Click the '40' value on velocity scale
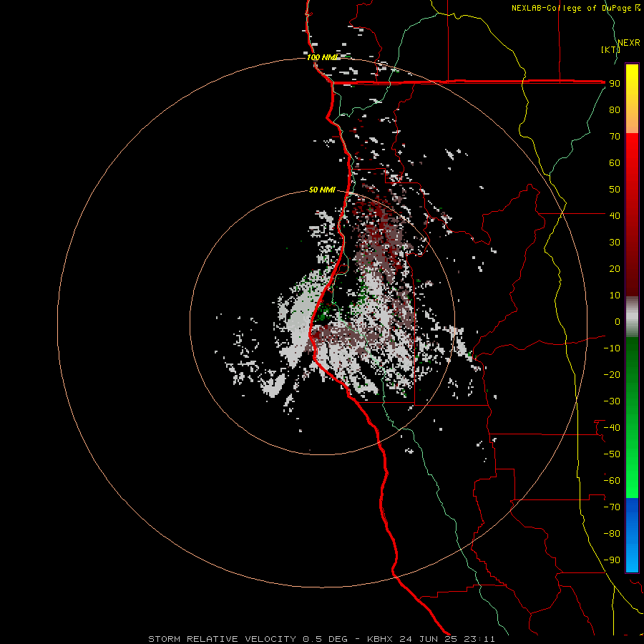 tap(615, 215)
